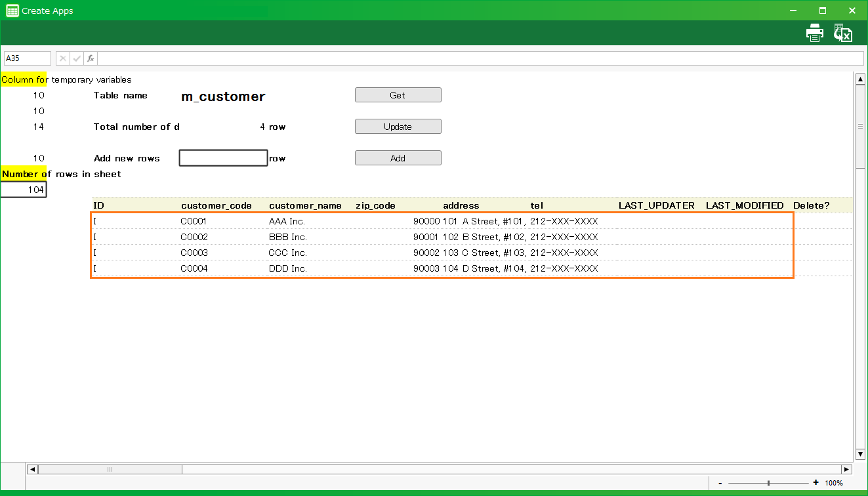
Task: Click the cancel X icon in formula bar
Action: coord(63,58)
